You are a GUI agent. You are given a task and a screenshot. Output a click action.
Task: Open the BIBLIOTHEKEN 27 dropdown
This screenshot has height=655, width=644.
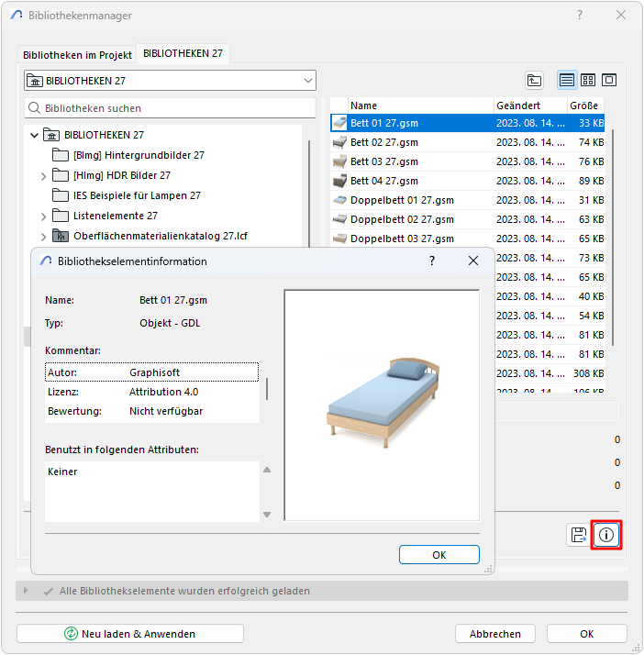170,81
